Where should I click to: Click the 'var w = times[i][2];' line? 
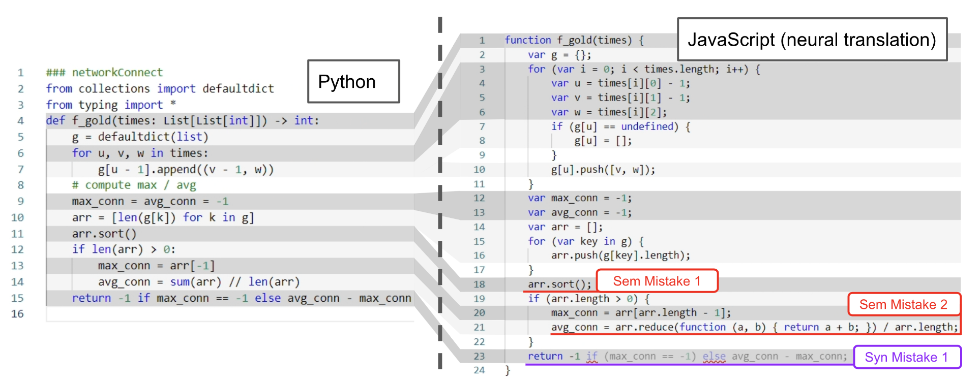coord(609,112)
